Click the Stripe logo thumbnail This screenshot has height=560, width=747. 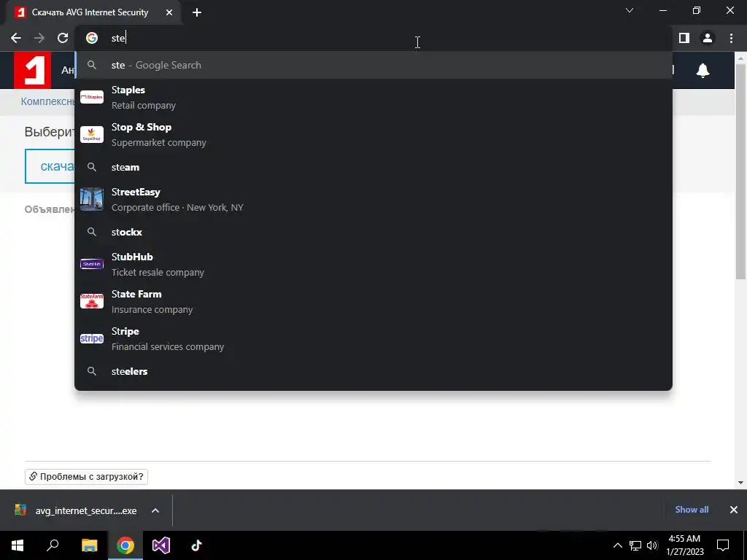[92, 338]
